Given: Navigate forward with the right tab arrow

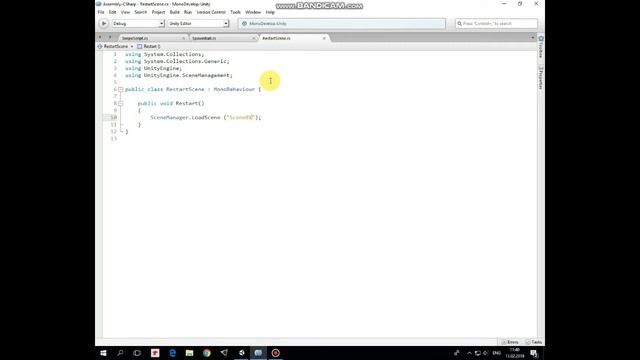Looking at the screenshot, I should [110, 38].
